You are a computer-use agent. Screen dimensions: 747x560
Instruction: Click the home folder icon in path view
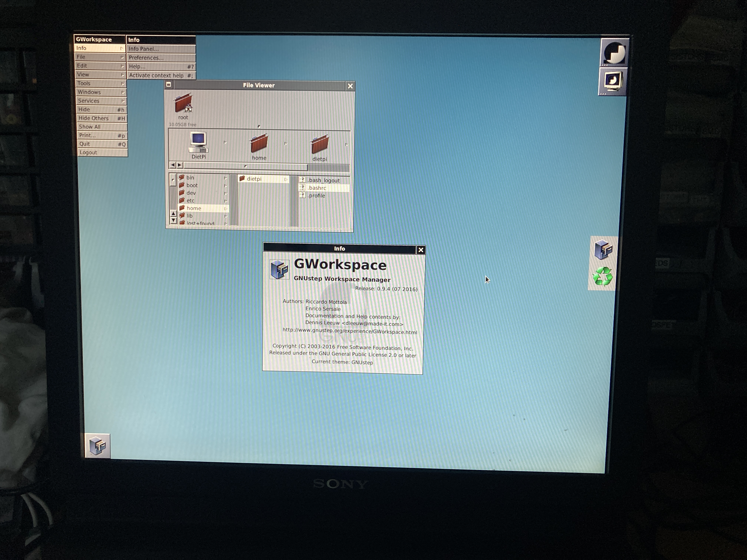259,144
